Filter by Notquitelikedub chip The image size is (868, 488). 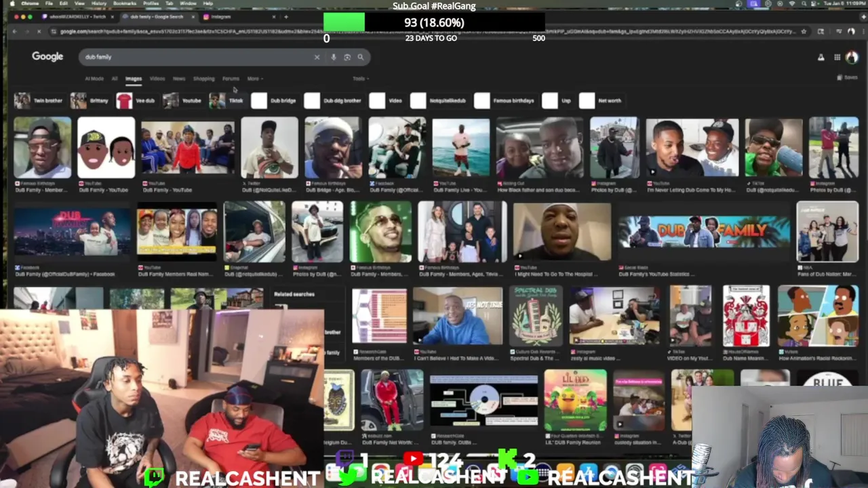pos(439,100)
